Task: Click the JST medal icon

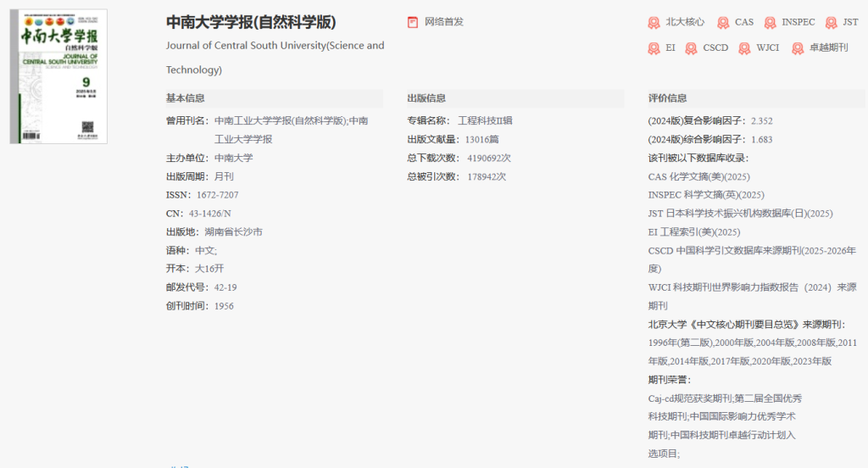Action: coord(831,23)
